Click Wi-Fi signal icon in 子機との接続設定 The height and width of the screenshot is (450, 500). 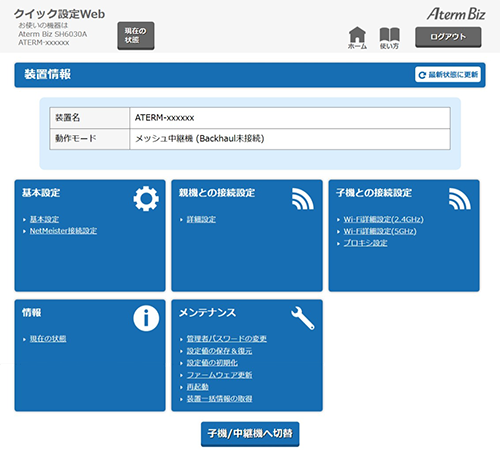click(460, 199)
